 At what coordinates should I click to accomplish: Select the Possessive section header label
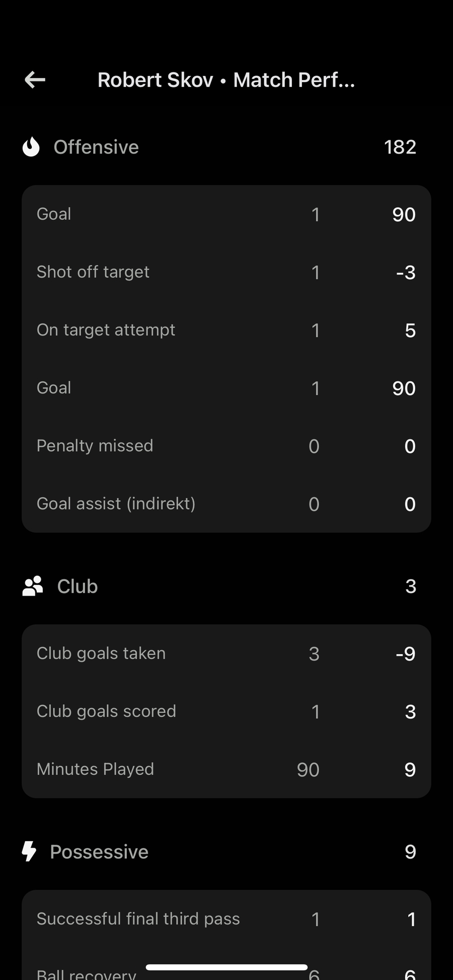click(x=99, y=852)
